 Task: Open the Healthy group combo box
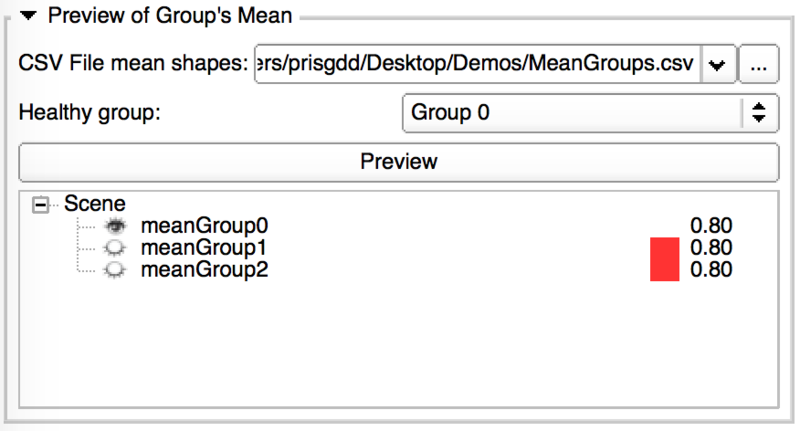pos(588,112)
